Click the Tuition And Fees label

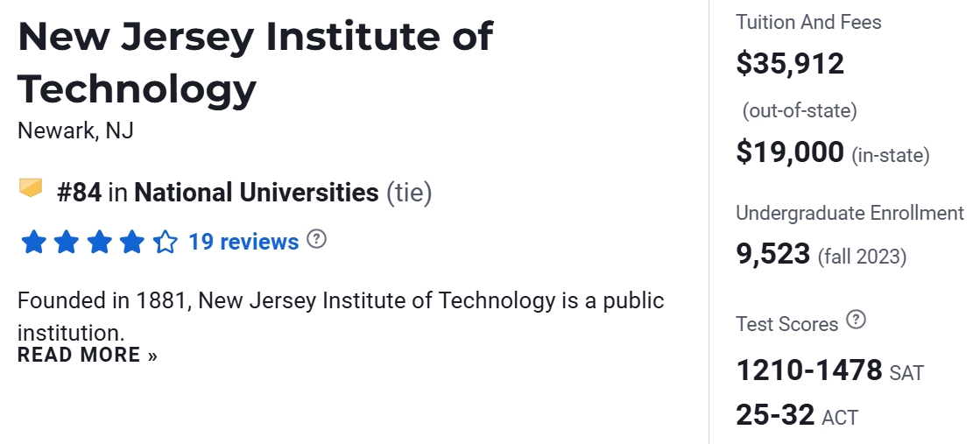click(808, 22)
